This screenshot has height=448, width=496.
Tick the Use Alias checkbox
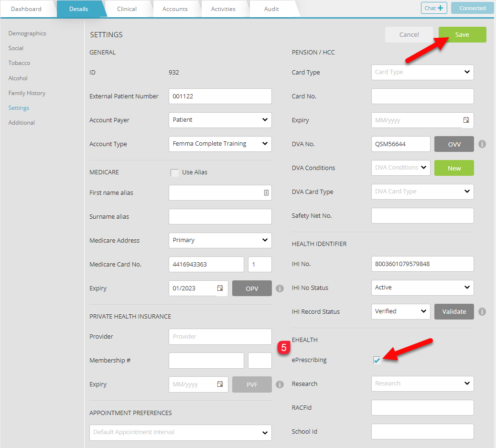tap(174, 172)
